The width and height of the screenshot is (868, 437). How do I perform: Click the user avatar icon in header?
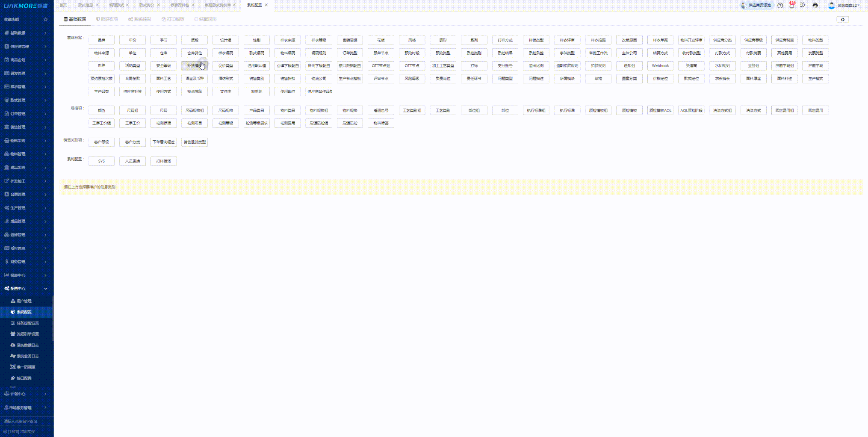831,6
